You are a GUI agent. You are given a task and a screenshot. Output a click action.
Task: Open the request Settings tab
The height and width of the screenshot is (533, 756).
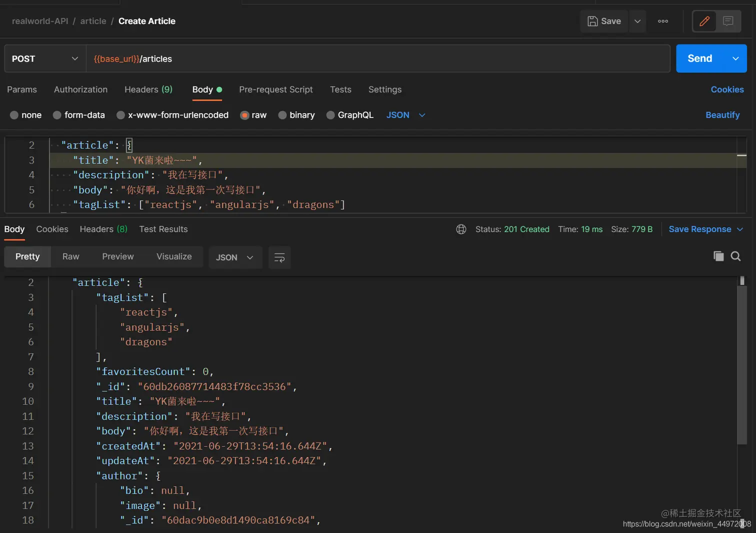pyautogui.click(x=385, y=89)
